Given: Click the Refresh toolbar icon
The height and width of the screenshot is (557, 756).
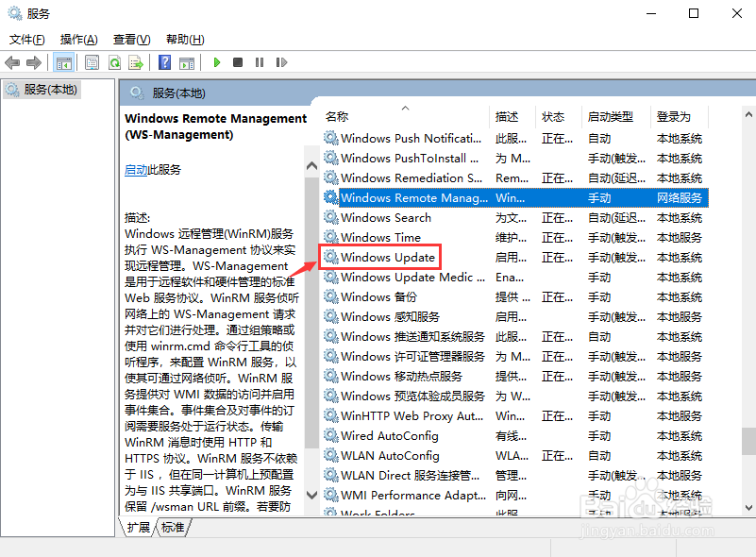Looking at the screenshot, I should click(114, 62).
